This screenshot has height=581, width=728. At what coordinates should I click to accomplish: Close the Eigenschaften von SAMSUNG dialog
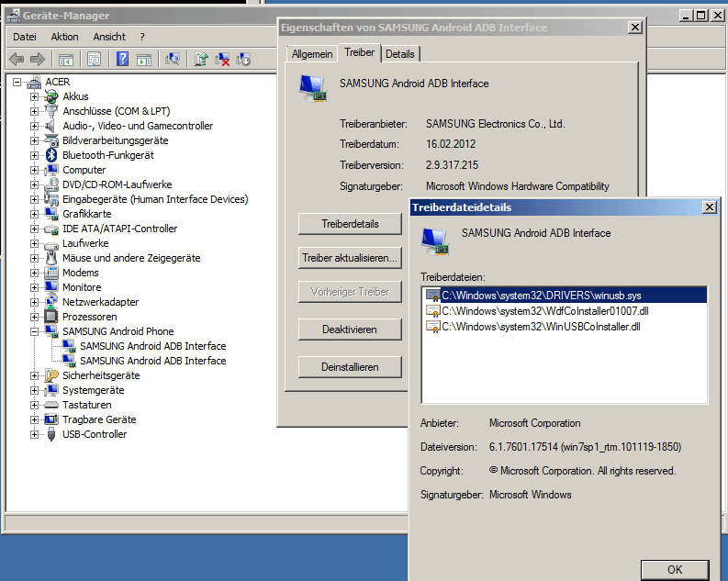634,28
